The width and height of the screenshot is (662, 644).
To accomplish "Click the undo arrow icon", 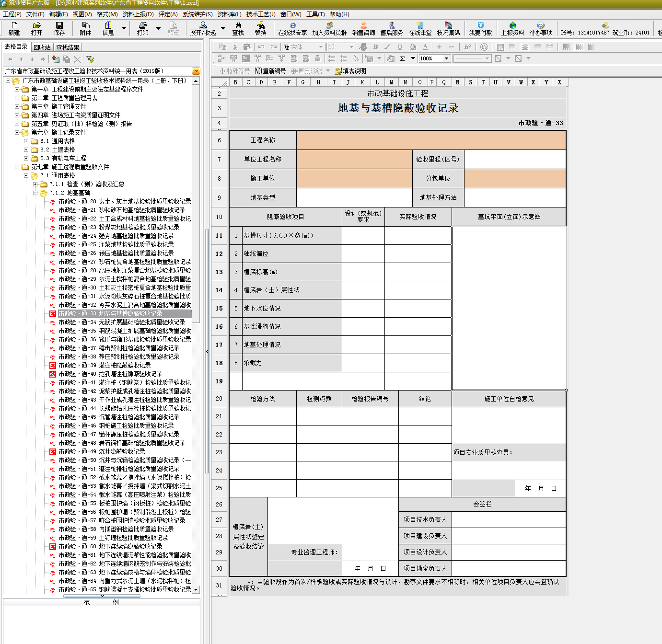I will pyautogui.click(x=261, y=47).
